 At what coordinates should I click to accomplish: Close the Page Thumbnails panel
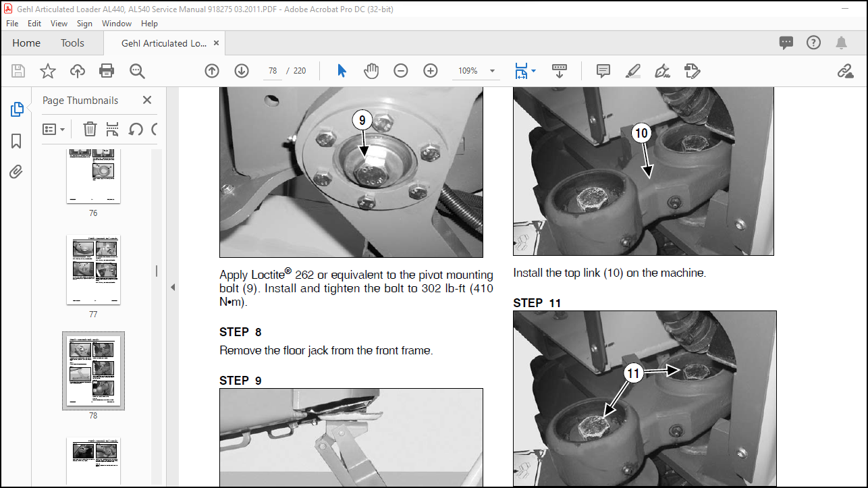click(x=147, y=100)
